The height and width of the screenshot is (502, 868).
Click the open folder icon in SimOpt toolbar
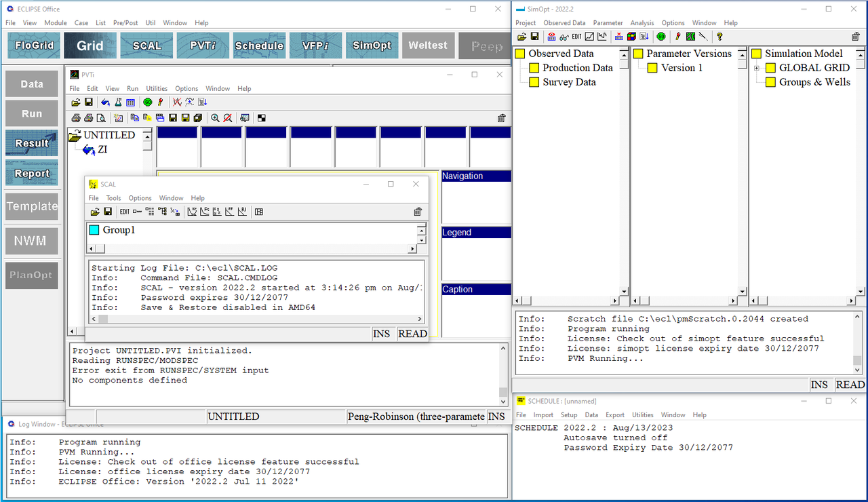522,36
